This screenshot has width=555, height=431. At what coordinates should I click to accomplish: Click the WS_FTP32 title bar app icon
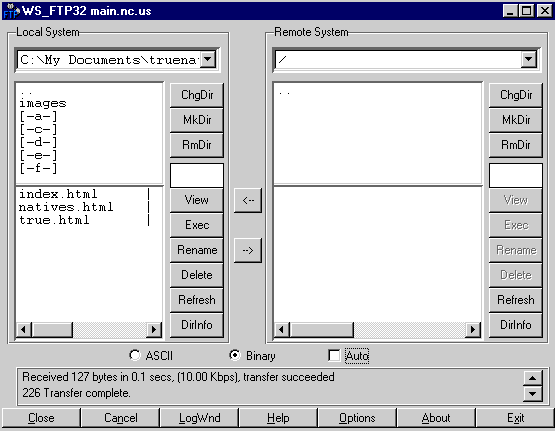click(x=11, y=11)
